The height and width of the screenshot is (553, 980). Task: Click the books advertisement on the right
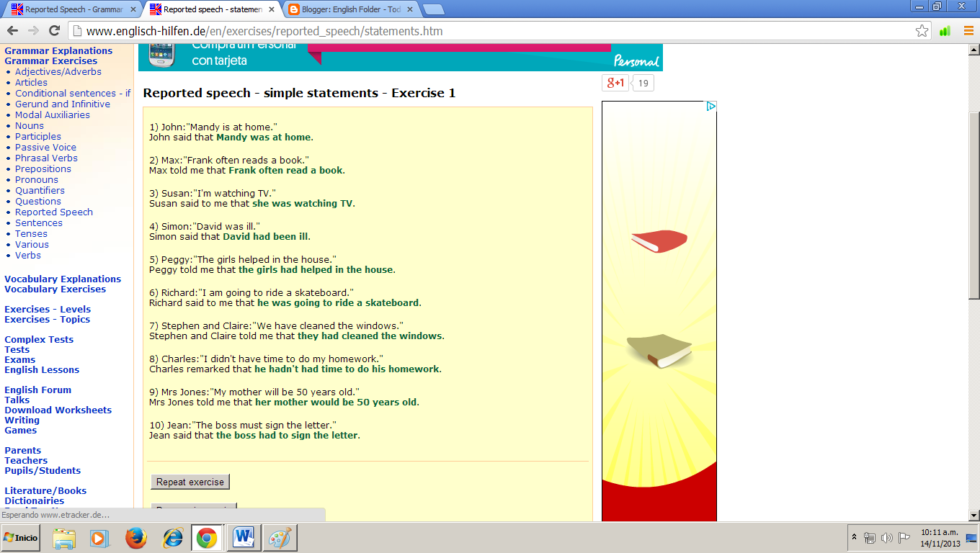[x=659, y=311]
